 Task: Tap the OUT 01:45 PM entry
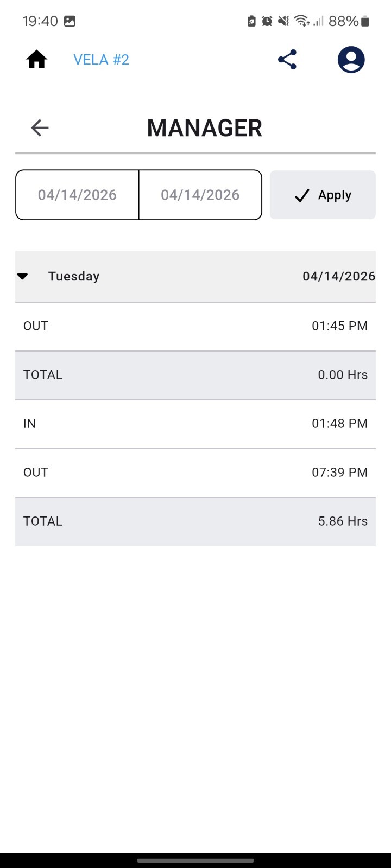click(195, 327)
